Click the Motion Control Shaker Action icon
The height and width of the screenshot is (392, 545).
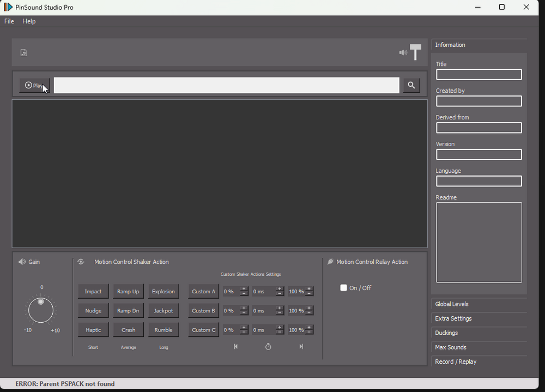[81, 262]
